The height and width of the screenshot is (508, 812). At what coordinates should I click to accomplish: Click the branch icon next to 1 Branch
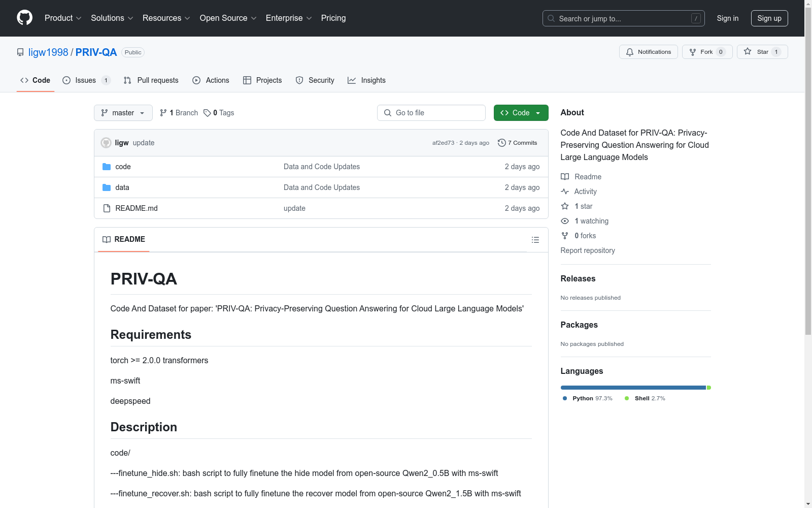[x=163, y=113]
